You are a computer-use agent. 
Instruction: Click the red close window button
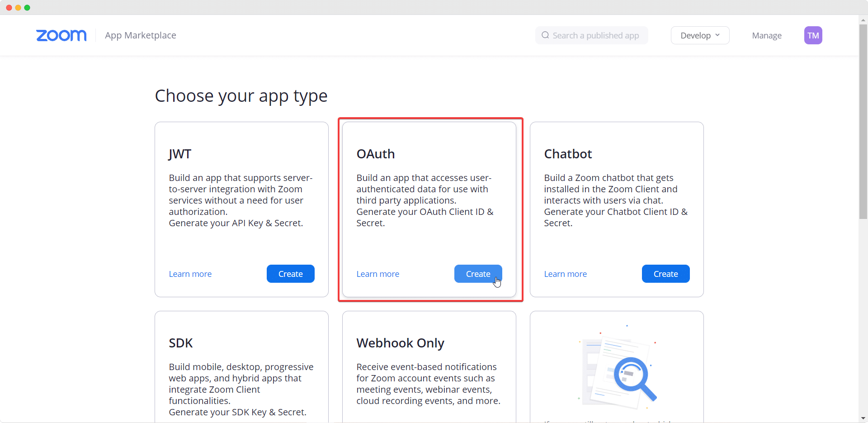pyautogui.click(x=9, y=8)
